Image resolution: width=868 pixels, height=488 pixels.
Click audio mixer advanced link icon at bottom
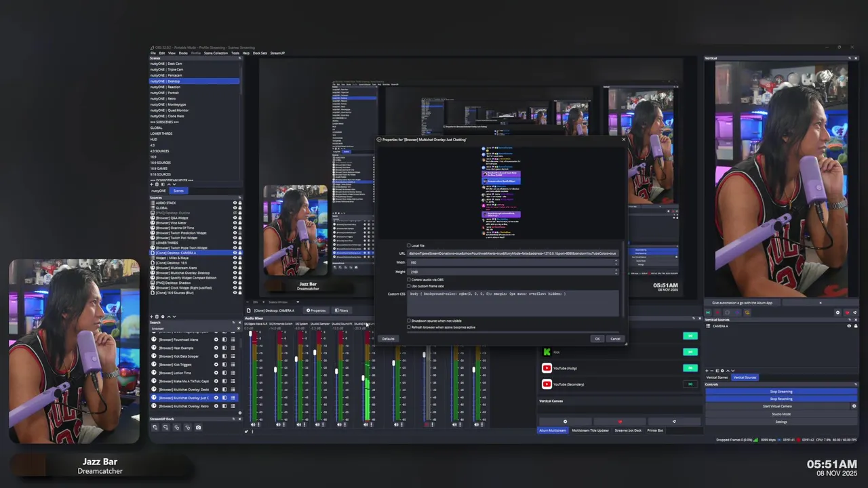(x=247, y=432)
